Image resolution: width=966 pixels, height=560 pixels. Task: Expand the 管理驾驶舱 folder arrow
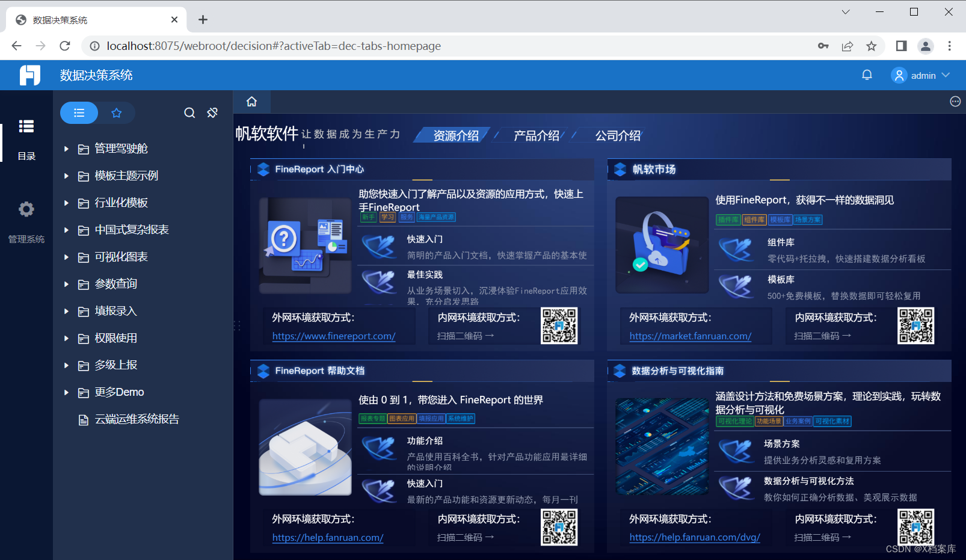pos(66,149)
